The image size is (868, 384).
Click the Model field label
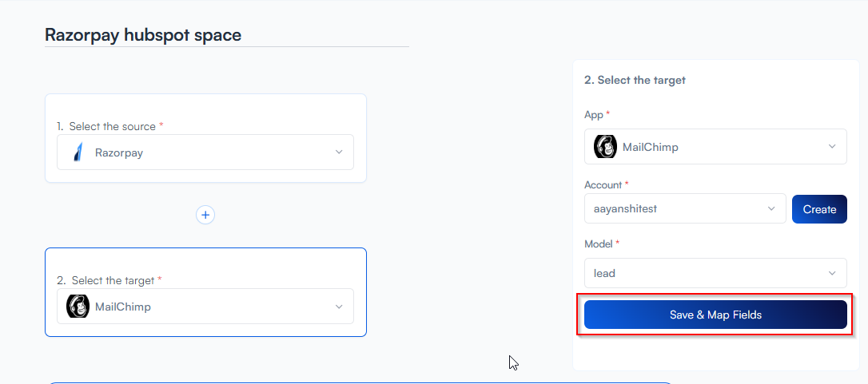point(600,243)
